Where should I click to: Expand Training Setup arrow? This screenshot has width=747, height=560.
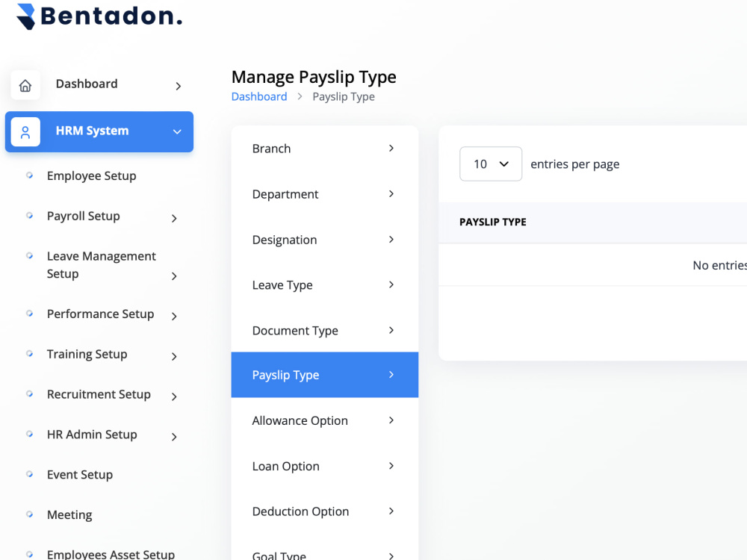pos(174,357)
